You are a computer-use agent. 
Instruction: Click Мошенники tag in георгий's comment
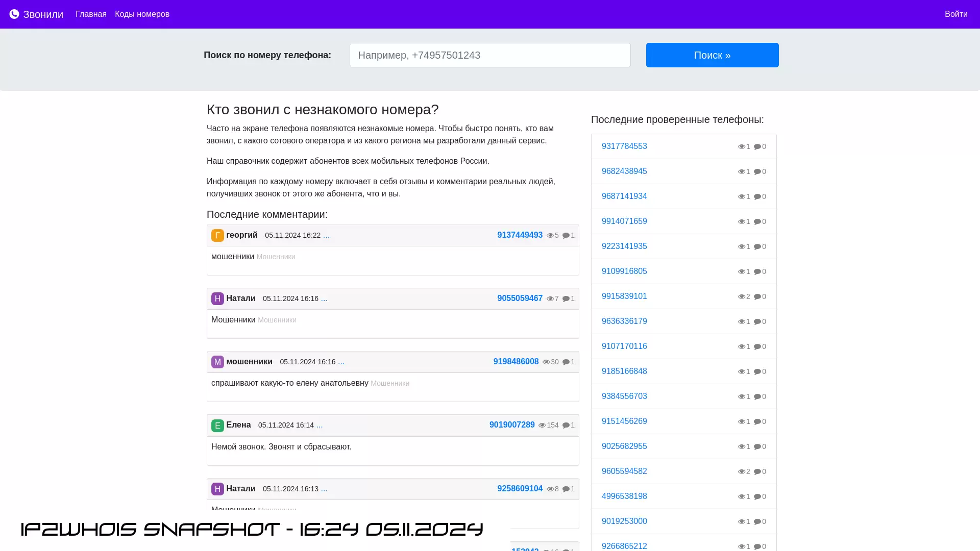(276, 257)
